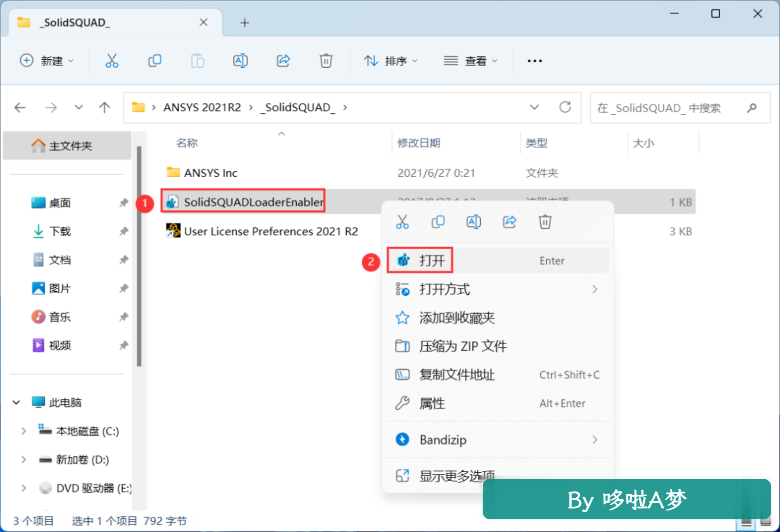
Task: Click 打开 in the context menu
Action: tap(498, 261)
